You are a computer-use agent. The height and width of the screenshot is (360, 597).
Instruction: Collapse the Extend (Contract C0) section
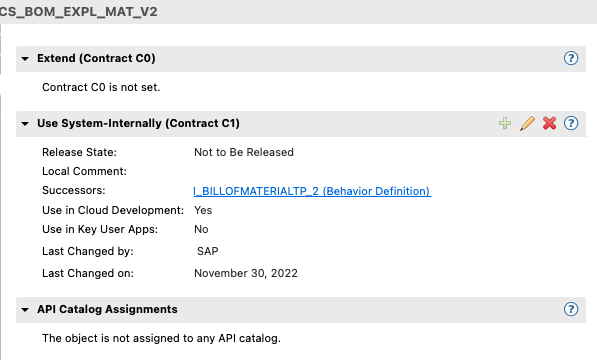pos(25,59)
